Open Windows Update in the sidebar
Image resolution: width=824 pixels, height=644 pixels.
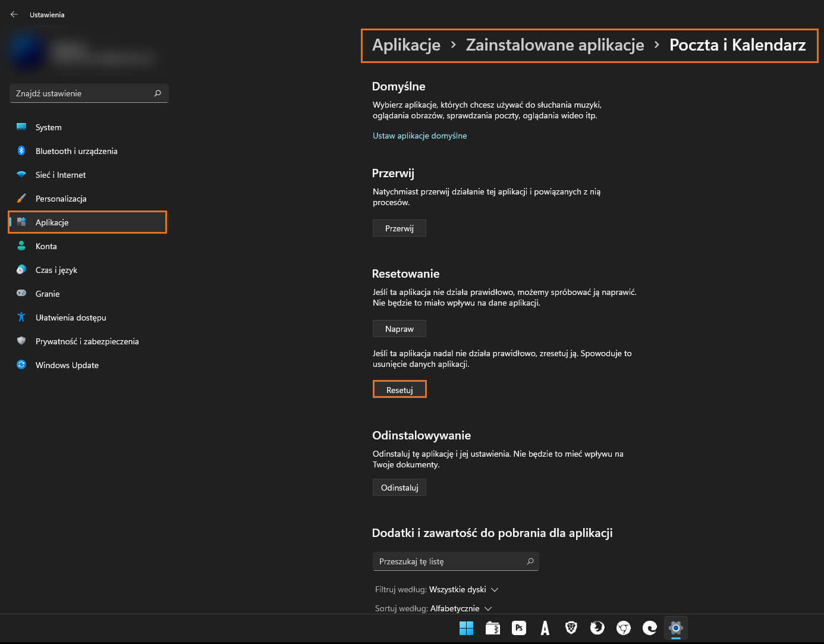(x=89, y=365)
